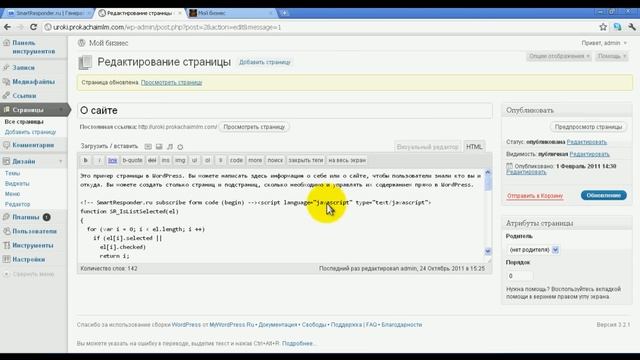The height and width of the screenshot is (360, 640).
Task: Click the add audio upload icon
Action: point(170,147)
